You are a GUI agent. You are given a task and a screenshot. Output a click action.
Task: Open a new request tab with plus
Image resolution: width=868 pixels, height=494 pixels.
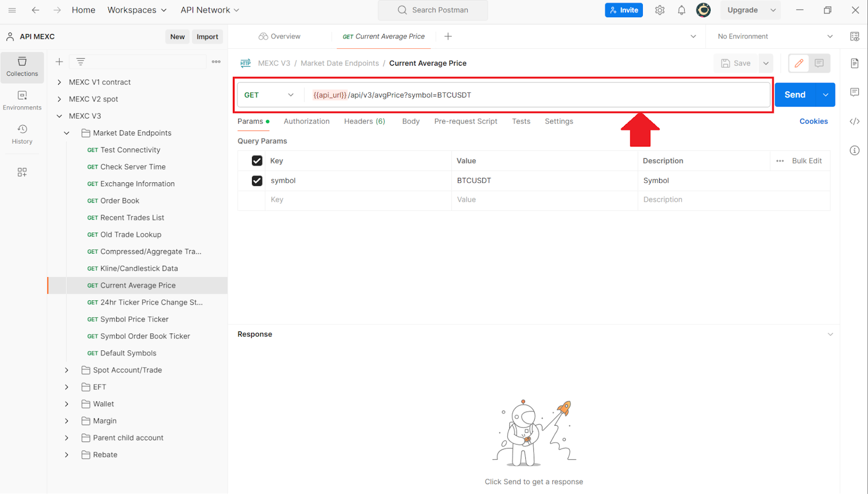[x=448, y=36]
